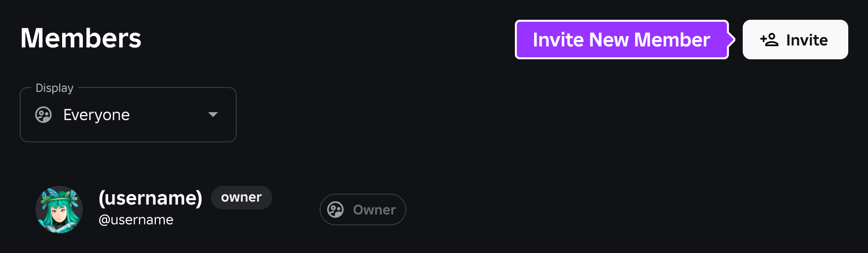
Task: Click the @username handle
Action: point(136,220)
